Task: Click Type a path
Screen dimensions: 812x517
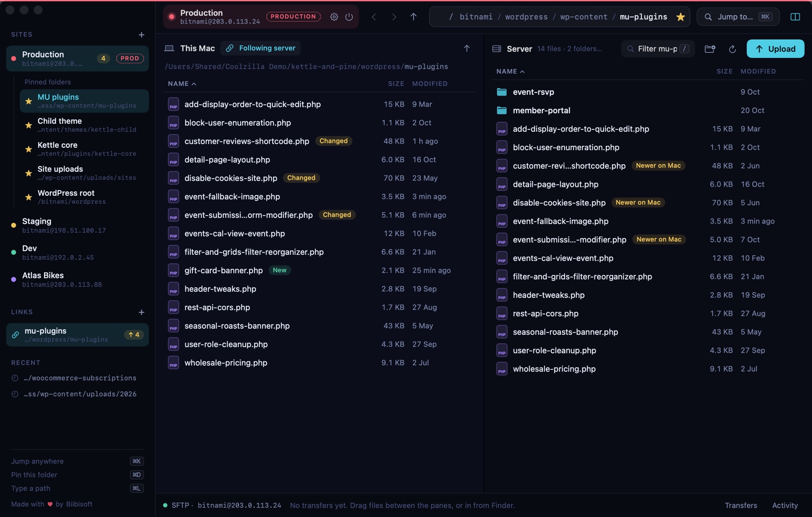Action: tap(78, 488)
